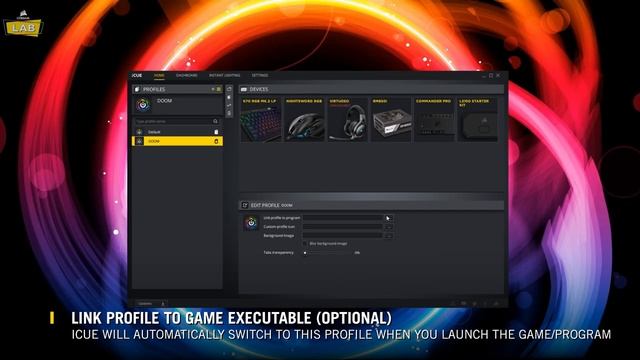Browse for a custom profile icon

(388, 227)
